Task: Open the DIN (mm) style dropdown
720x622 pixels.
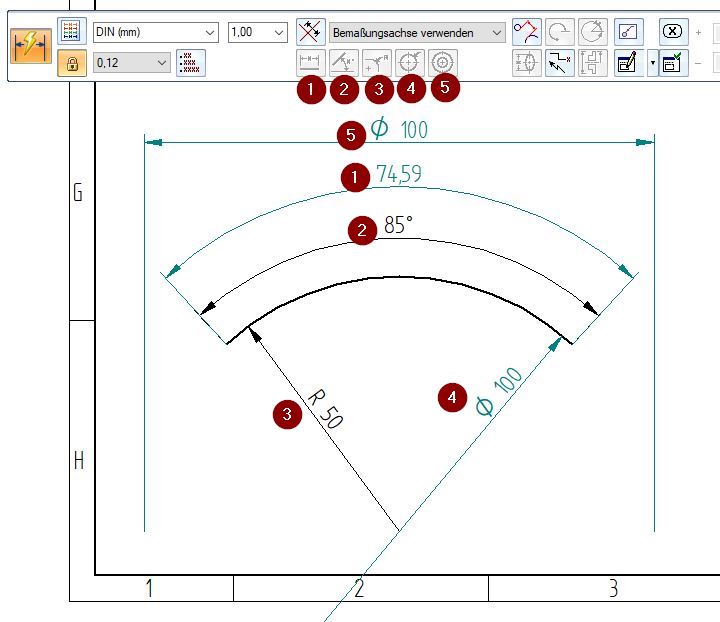Action: (x=155, y=32)
